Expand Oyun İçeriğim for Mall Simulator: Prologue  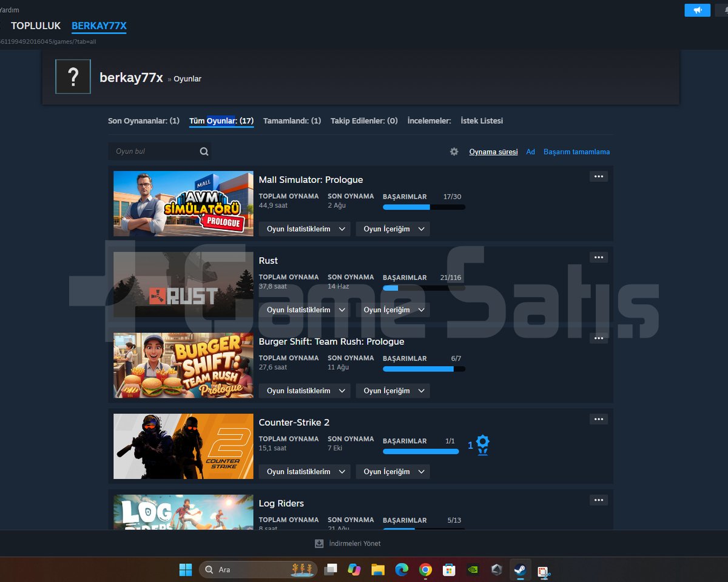click(393, 229)
